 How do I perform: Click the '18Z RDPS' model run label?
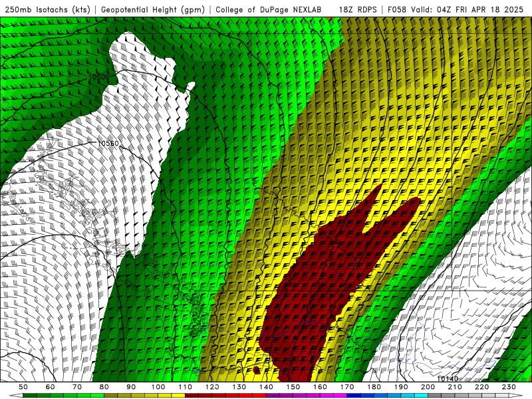358,10
